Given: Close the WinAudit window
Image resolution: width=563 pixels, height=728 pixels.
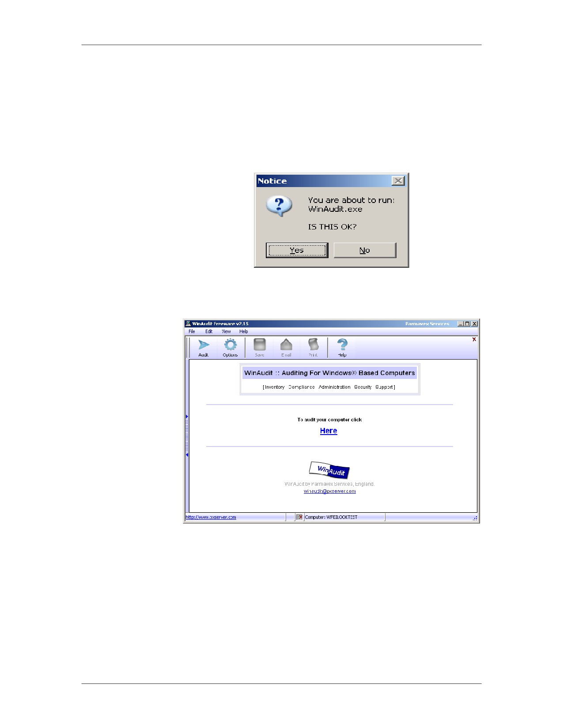Looking at the screenshot, I should tap(475, 324).
